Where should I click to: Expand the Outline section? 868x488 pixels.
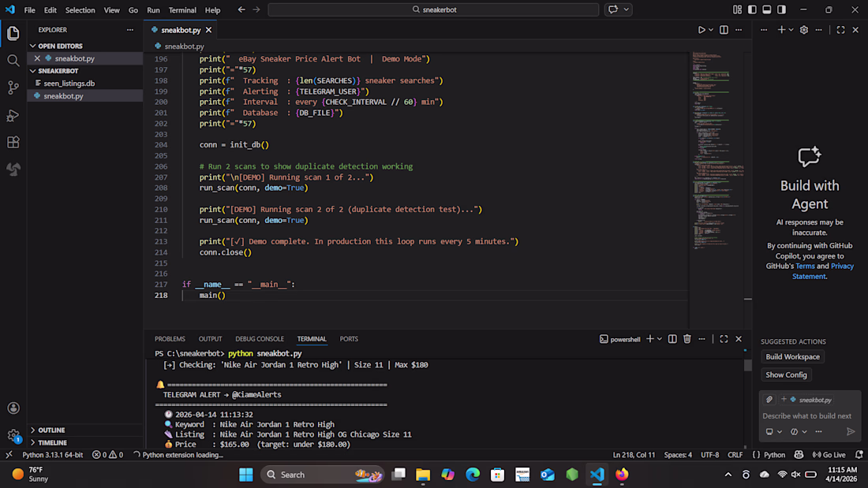point(51,430)
